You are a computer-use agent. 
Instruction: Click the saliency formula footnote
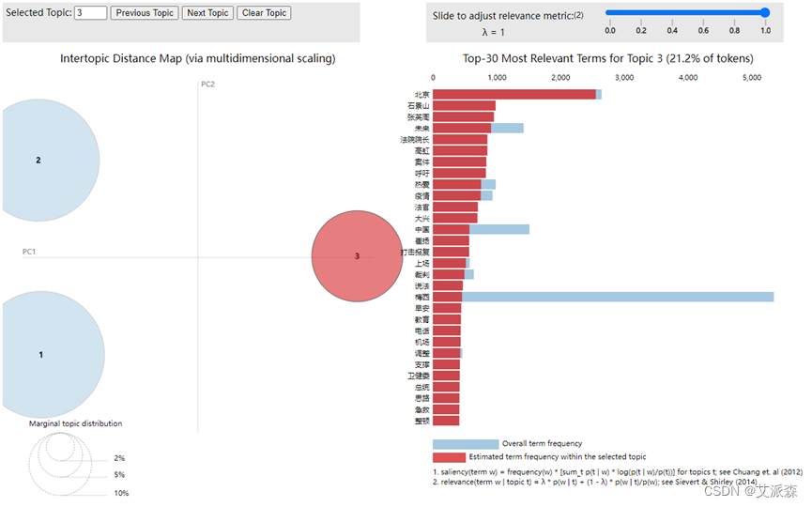(x=618, y=471)
